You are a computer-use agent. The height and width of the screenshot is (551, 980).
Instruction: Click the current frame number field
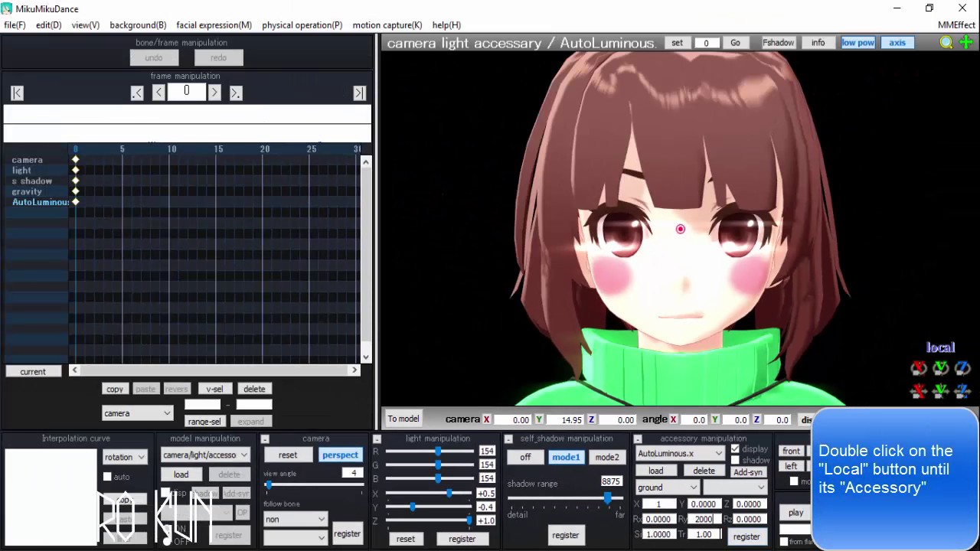tap(186, 92)
